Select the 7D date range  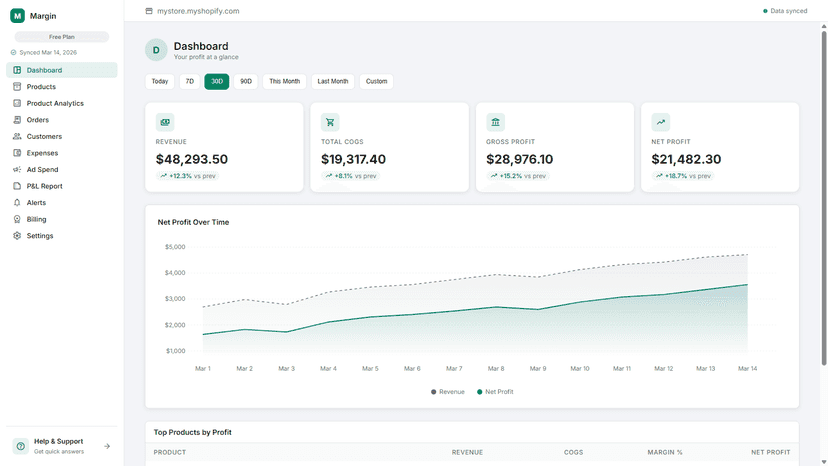coord(190,81)
